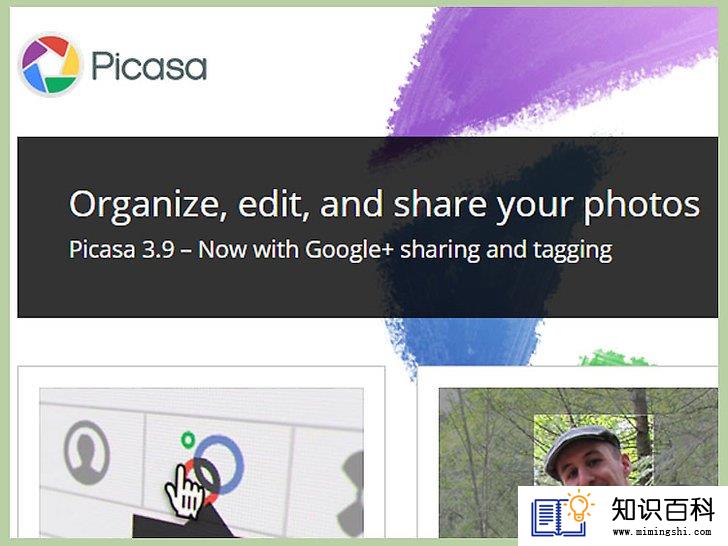Click the 'Picasa 3.9 – Now with Google+' subtitle
The width and height of the screenshot is (728, 546).
[x=231, y=250]
